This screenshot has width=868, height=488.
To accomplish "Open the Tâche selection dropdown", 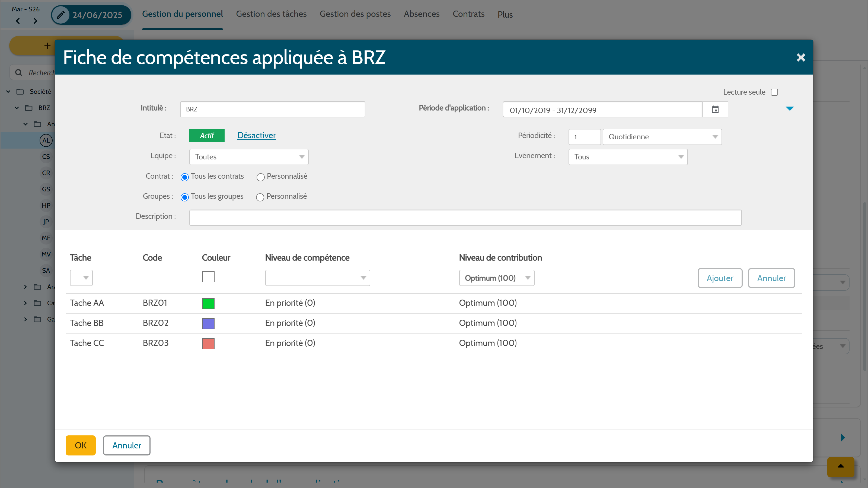I will pyautogui.click(x=81, y=278).
